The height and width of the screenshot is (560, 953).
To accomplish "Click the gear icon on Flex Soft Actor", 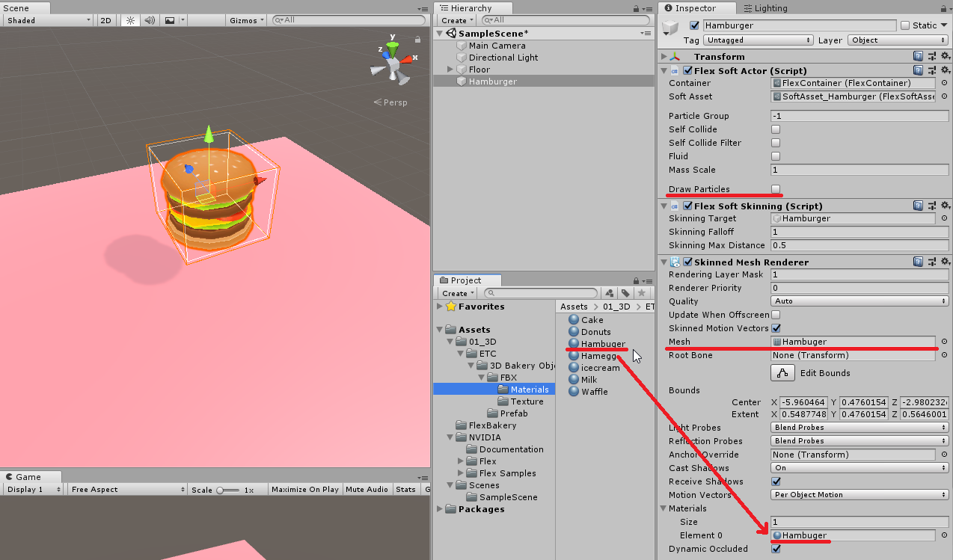I will [945, 70].
